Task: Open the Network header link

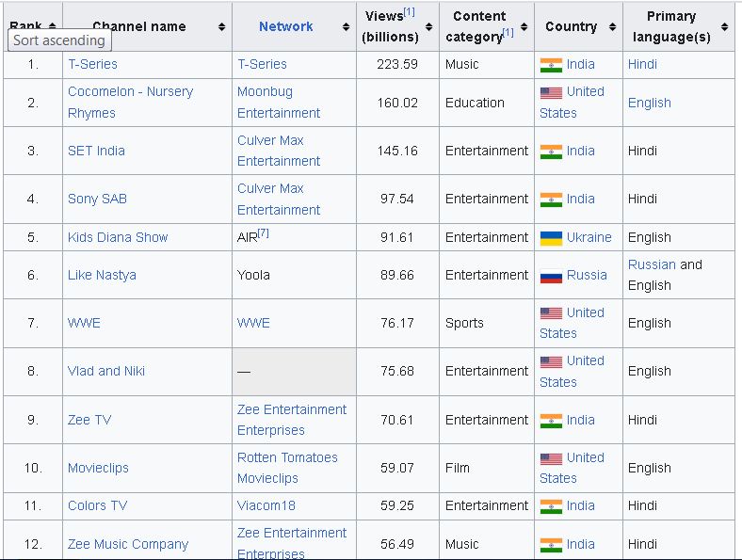Action: (285, 26)
